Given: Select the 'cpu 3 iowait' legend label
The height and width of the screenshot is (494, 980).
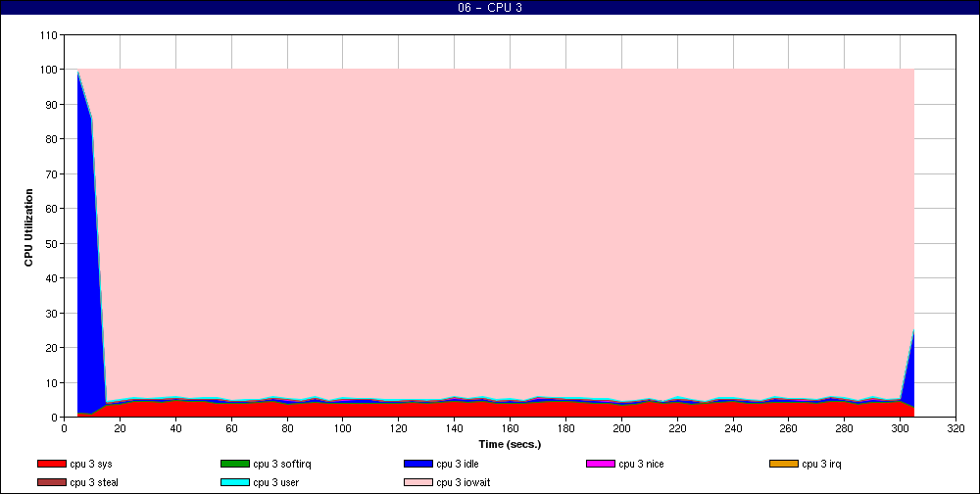Looking at the screenshot, I should click(x=464, y=483).
